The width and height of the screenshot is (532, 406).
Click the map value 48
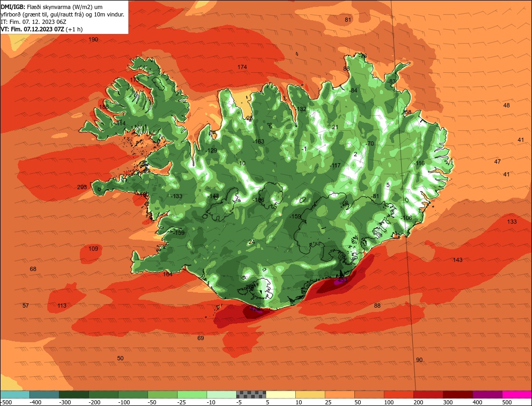tap(506, 105)
